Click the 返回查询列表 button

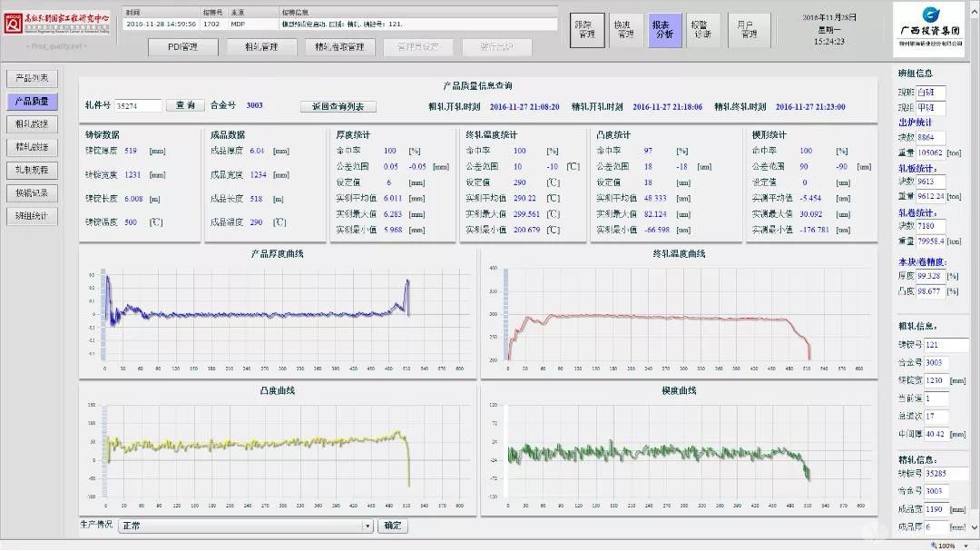click(338, 106)
